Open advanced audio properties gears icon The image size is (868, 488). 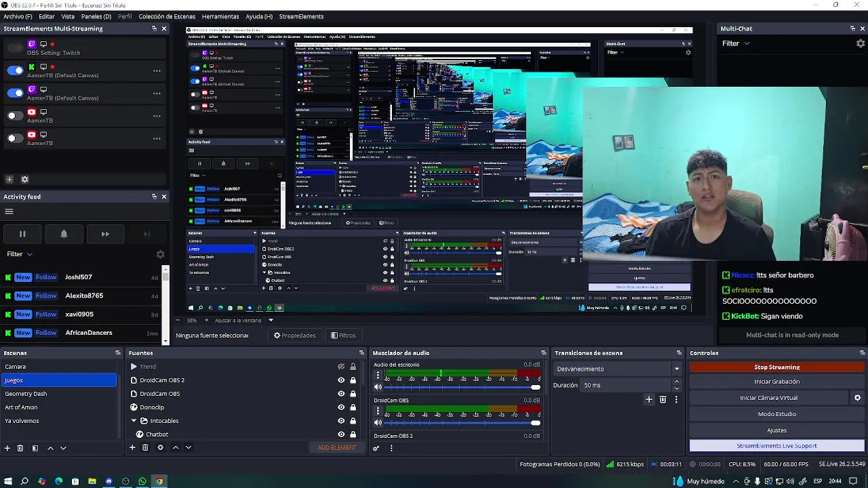point(376,448)
